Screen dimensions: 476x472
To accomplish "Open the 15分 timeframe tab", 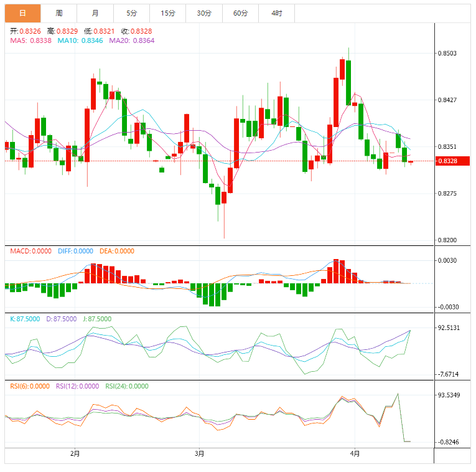I will [x=167, y=13].
